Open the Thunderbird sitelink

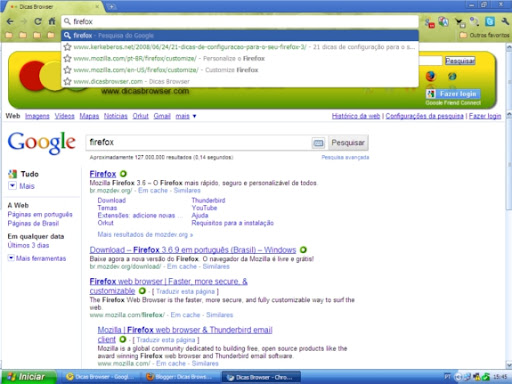(208, 200)
